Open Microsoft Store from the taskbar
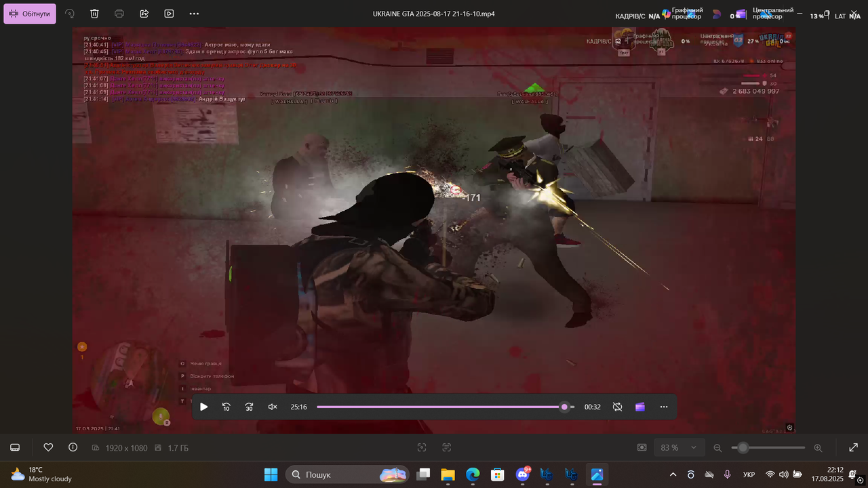This screenshot has height=488, width=868. (497, 474)
